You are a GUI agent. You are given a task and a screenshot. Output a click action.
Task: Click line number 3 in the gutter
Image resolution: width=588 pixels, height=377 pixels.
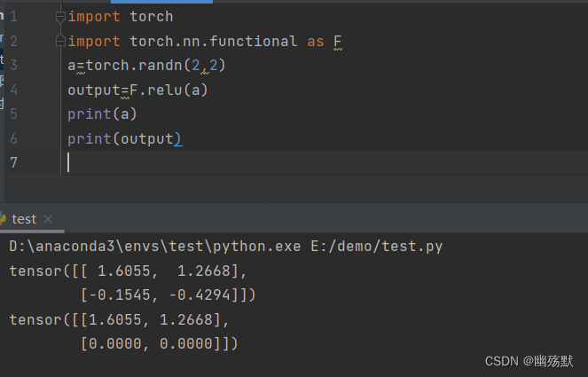coord(13,66)
